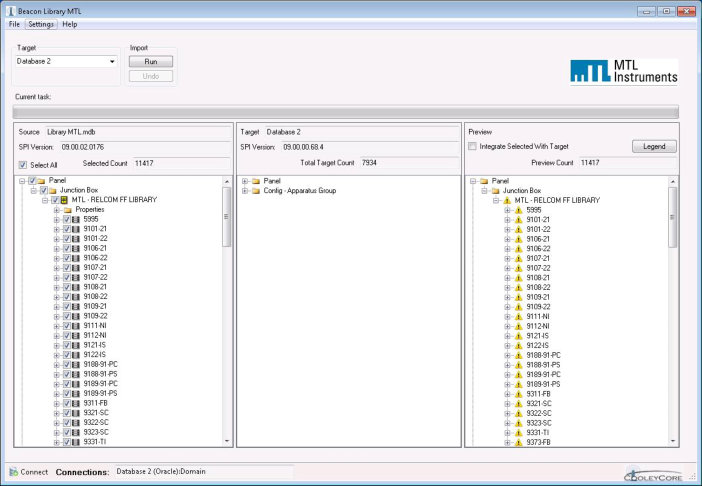Click the Connect icon in status bar
702x486 pixels.
coord(13,472)
